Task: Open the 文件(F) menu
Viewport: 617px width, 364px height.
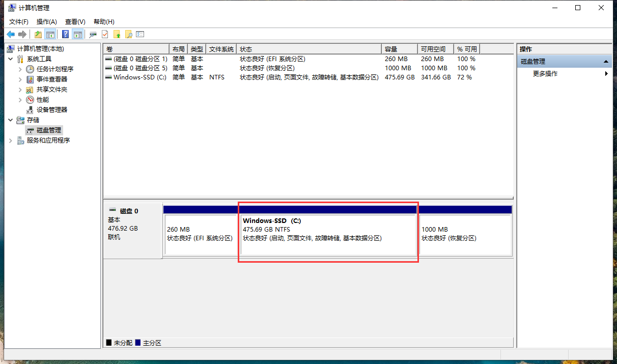Action: (x=19, y=22)
